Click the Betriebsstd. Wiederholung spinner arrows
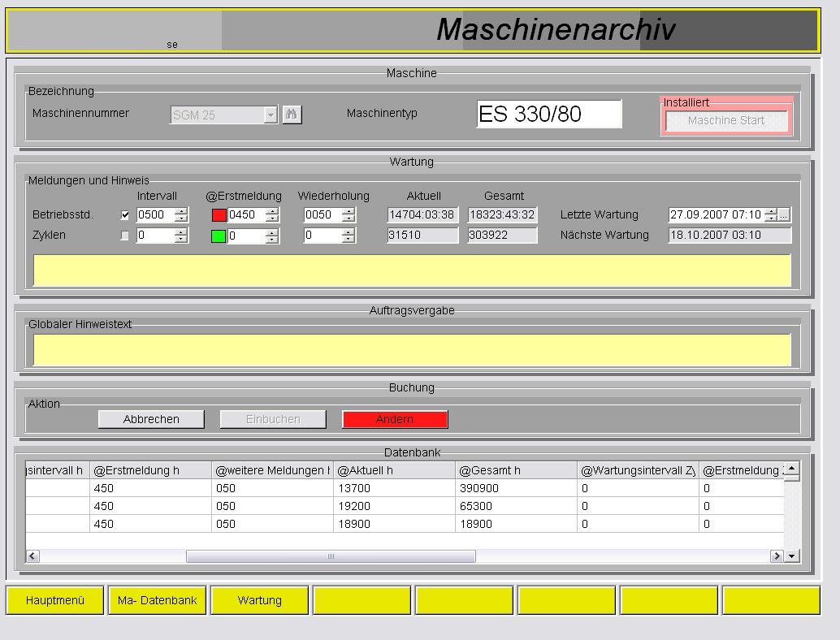840x640 pixels. pos(349,214)
